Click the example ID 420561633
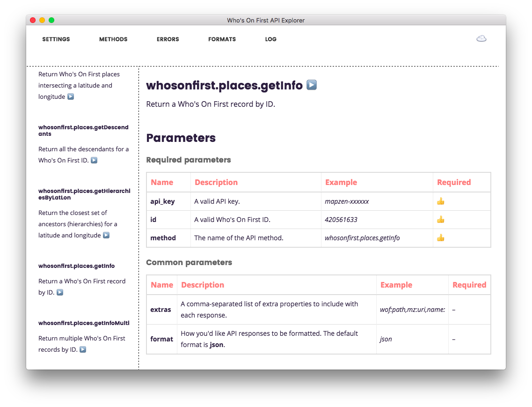 [341, 220]
